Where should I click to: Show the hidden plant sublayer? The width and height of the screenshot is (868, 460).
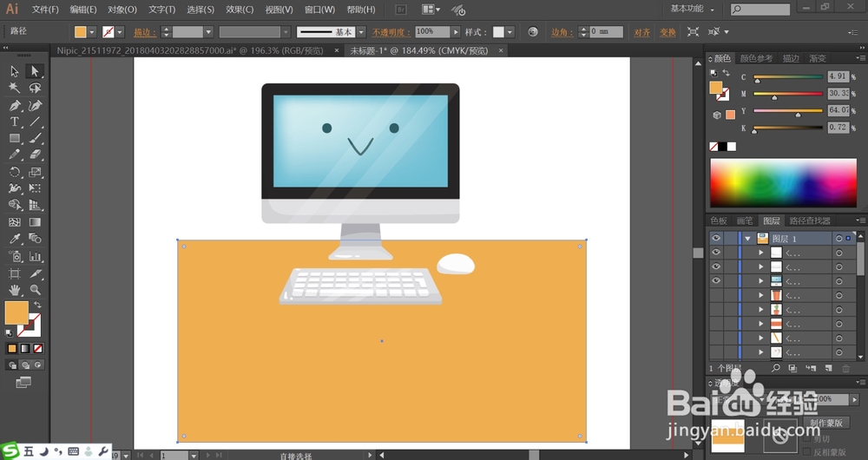click(x=716, y=310)
